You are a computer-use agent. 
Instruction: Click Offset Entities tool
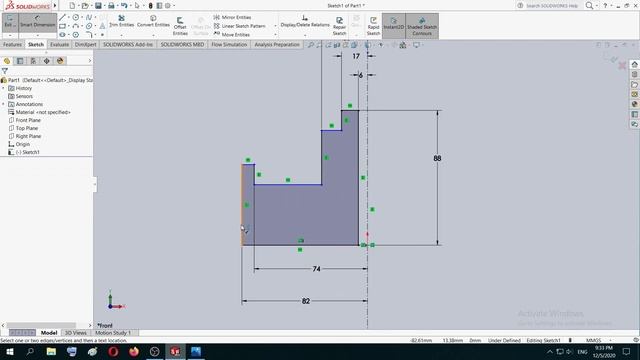pos(180,26)
